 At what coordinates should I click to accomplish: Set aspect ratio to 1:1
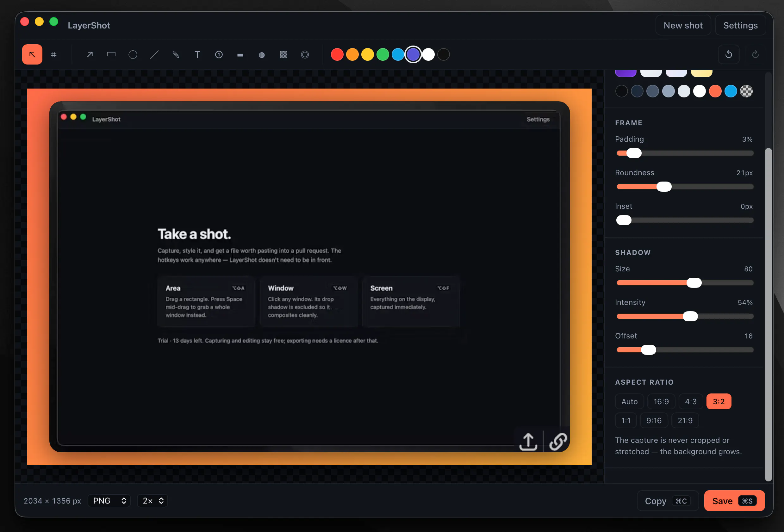pyautogui.click(x=626, y=420)
